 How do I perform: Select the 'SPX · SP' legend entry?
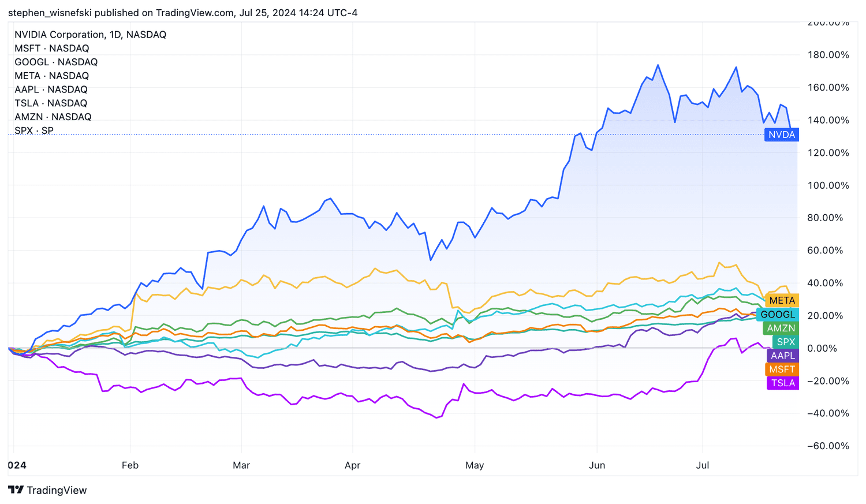click(x=34, y=130)
